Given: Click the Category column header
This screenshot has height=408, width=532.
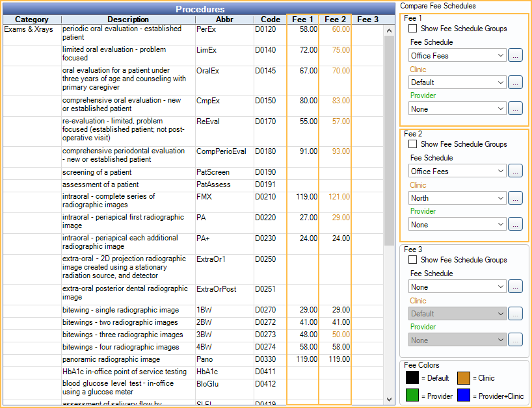Looking at the screenshot, I should point(31,19).
